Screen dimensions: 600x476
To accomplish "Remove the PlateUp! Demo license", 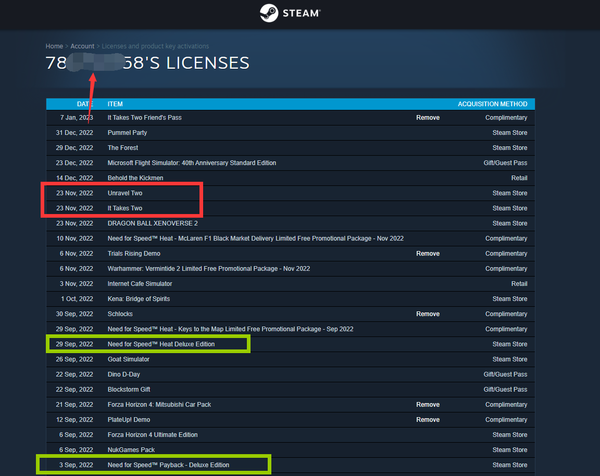I will pos(428,419).
